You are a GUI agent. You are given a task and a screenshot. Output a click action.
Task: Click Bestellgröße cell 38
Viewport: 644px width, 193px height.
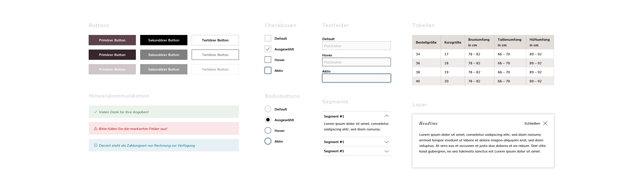(427, 72)
